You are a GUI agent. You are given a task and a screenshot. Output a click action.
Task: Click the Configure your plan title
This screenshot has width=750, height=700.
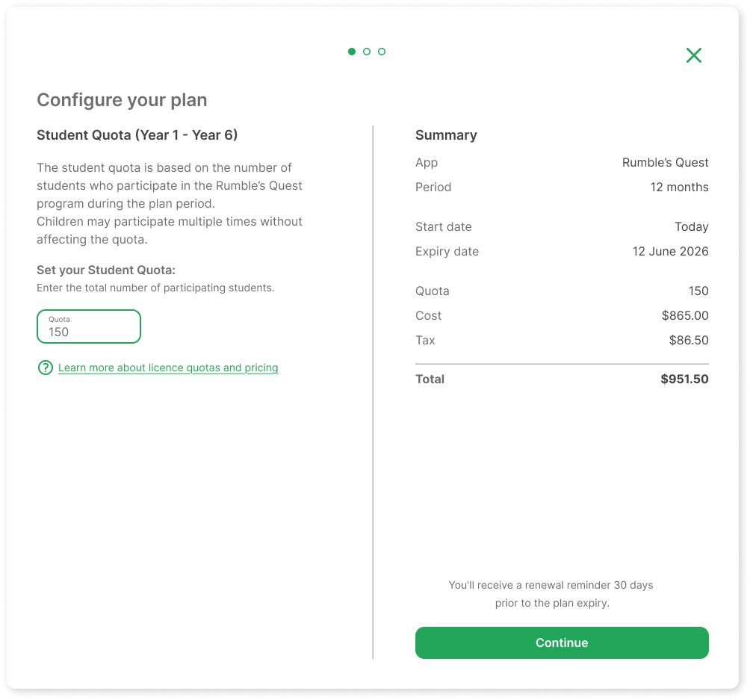pyautogui.click(x=122, y=100)
